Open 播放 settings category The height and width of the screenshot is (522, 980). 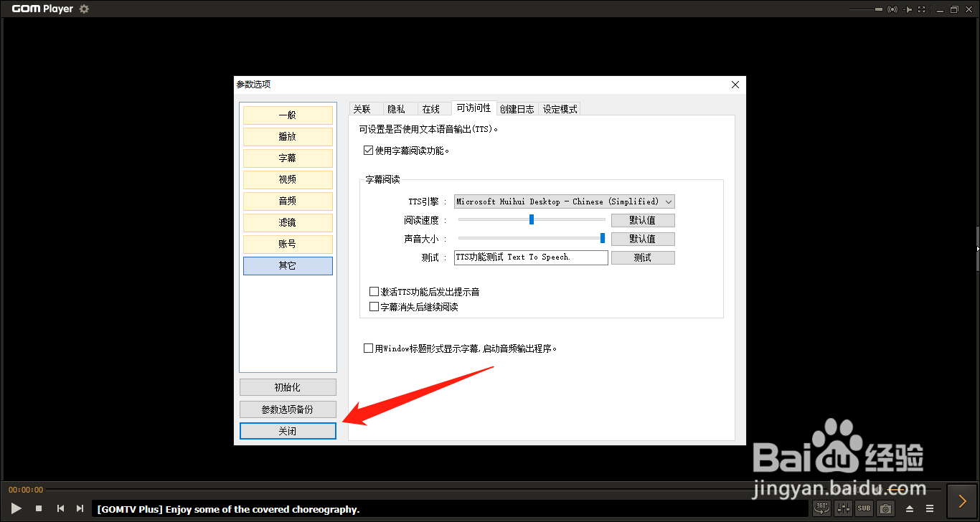pyautogui.click(x=288, y=136)
